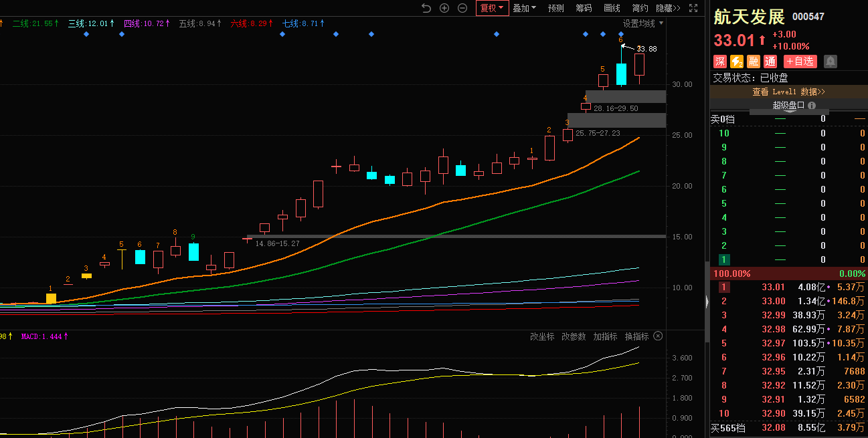Click the 融 margin trading badge
868x438 pixels.
pos(754,62)
